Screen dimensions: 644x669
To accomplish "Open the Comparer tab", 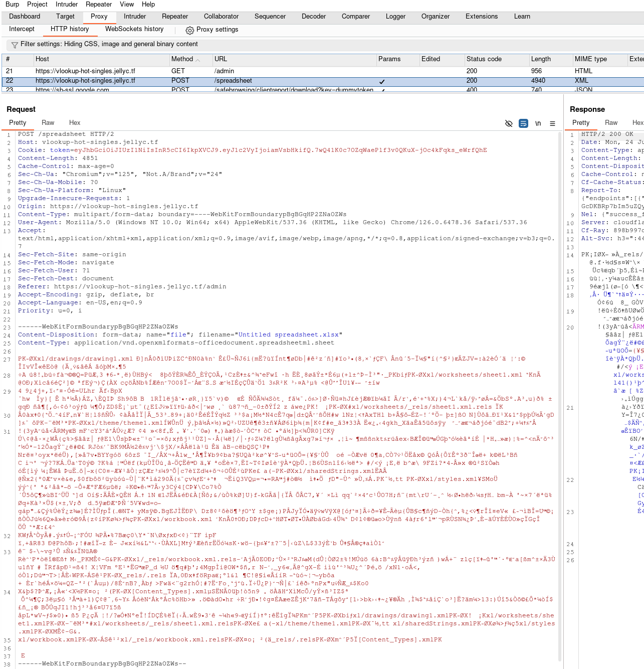I will 356,17.
